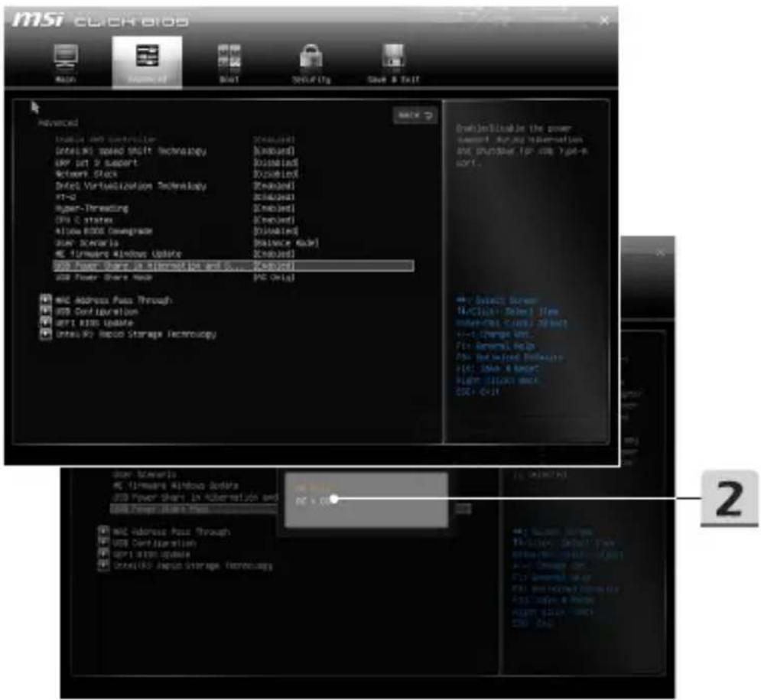Image resolution: width=761 pixels, height=700 pixels.
Task: Select highlighted USB Power Share in Hibernation row
Action: [233, 265]
